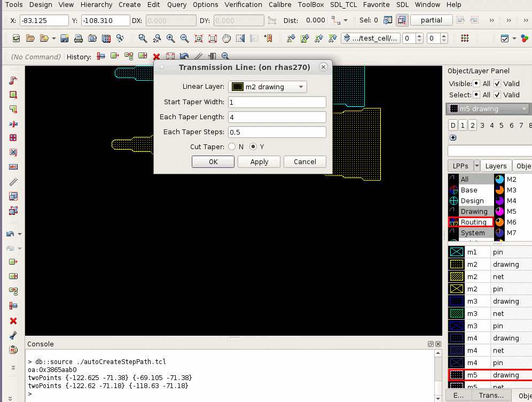Select the ruler tool in left sidebar
The height and width of the screenshot is (402, 532).
[x=13, y=182]
